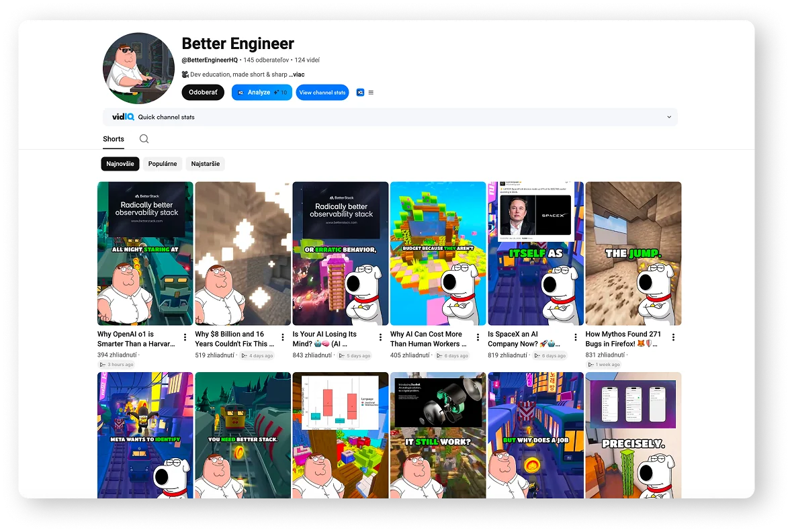
Task: Click the 145 odberateľov subscriber count
Action: (x=266, y=60)
